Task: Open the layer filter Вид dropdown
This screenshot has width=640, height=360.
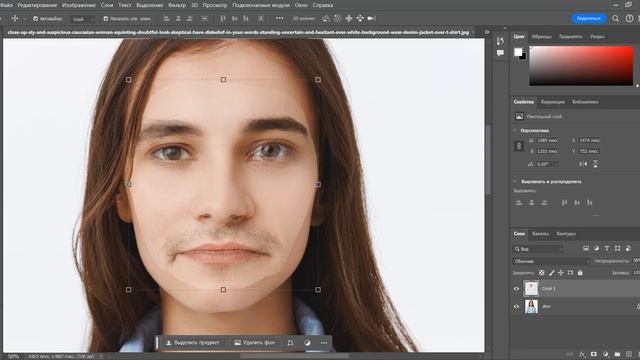Action: pyautogui.click(x=538, y=249)
